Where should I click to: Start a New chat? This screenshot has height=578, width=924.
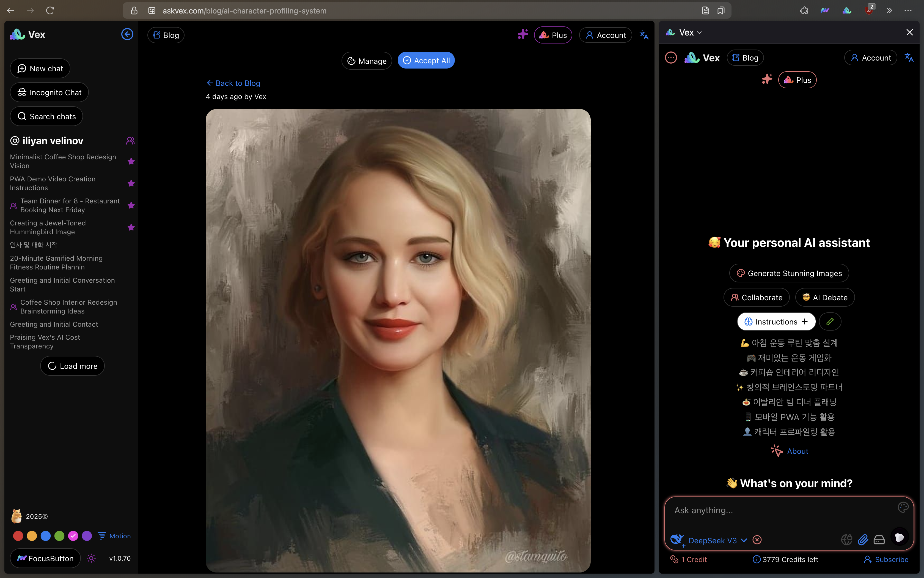pyautogui.click(x=40, y=69)
